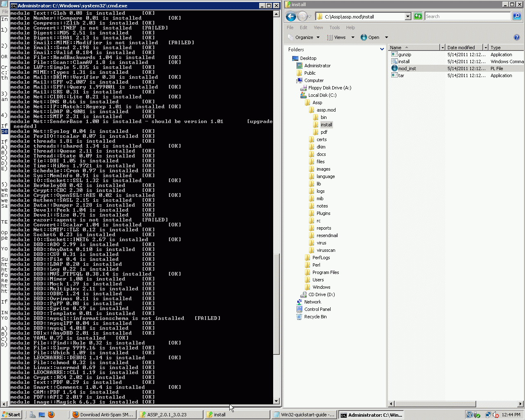Switch to ASSP_2.0.1_3.0.23 taskbar button
Image resolution: width=525 pixels, height=420 pixels.
170,415
